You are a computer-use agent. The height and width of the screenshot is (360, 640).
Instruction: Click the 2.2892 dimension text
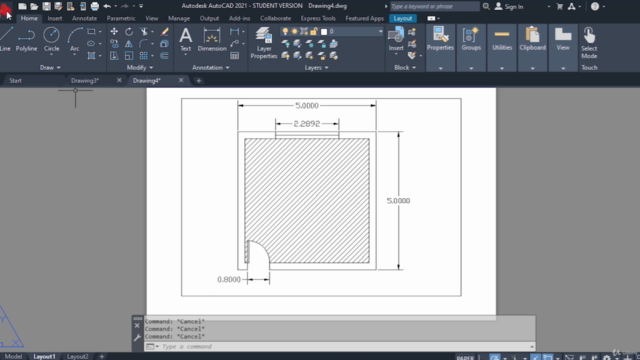pyautogui.click(x=307, y=124)
